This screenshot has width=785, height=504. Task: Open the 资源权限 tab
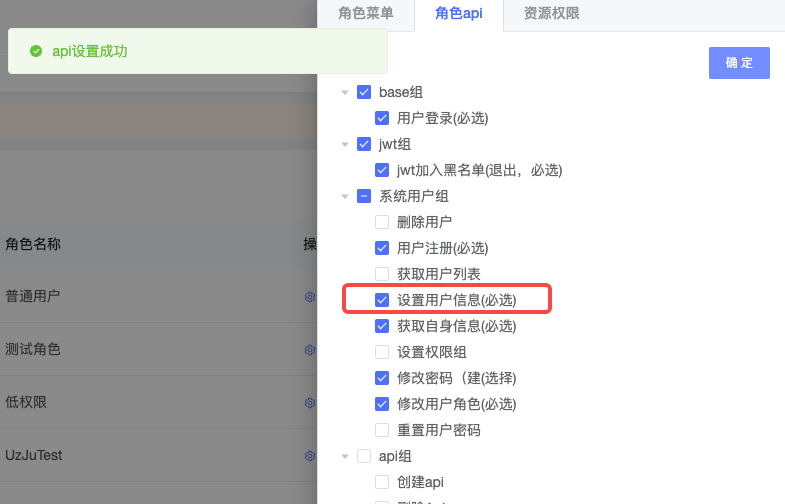click(552, 14)
